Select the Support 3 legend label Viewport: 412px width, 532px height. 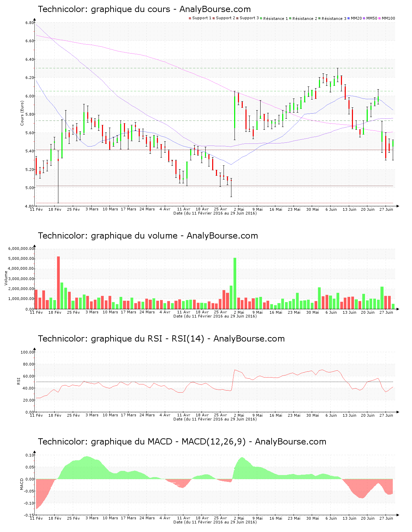pyautogui.click(x=249, y=18)
